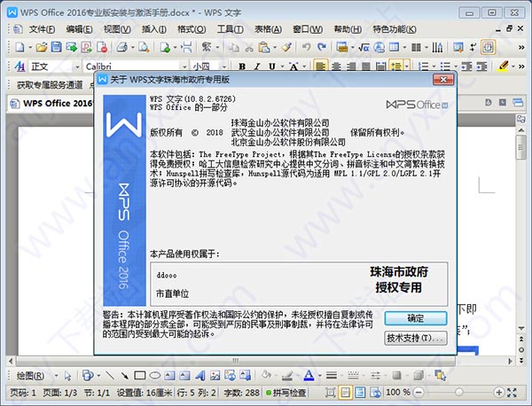Switch to Page Layout view in status bar

[x=345, y=393]
